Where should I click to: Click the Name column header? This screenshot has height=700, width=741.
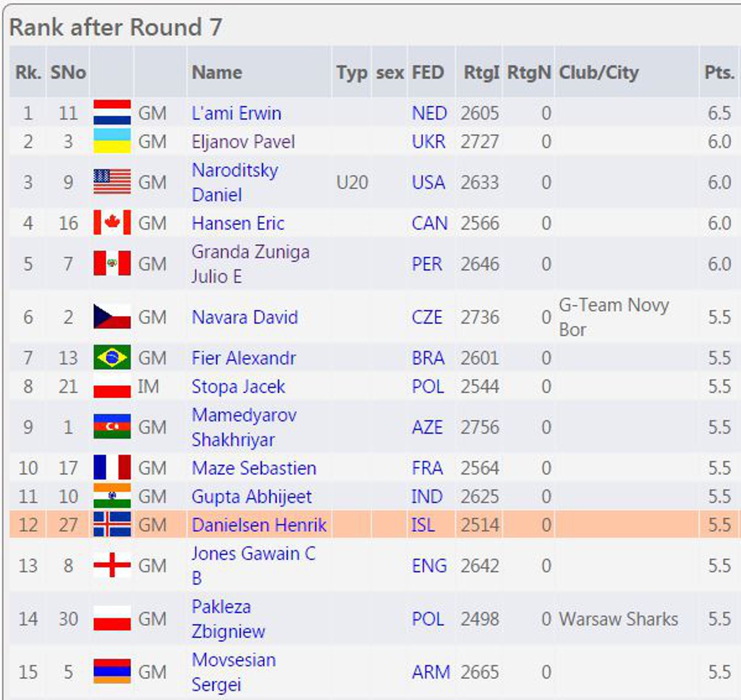click(x=217, y=72)
